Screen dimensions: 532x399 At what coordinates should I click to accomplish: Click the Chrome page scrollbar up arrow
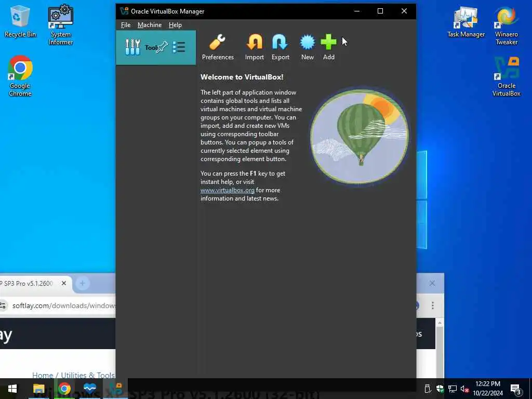[x=440, y=323]
